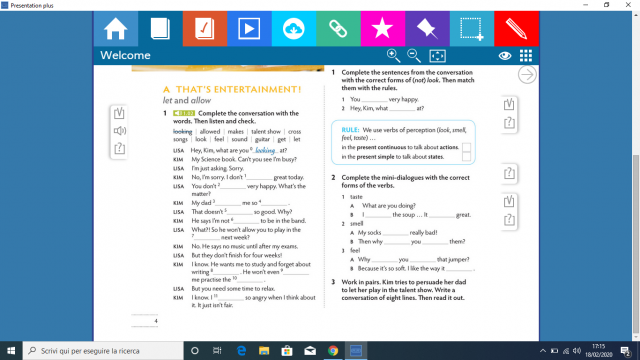Activate the dashed selection capture tool
640x360 pixels.
coord(471,29)
